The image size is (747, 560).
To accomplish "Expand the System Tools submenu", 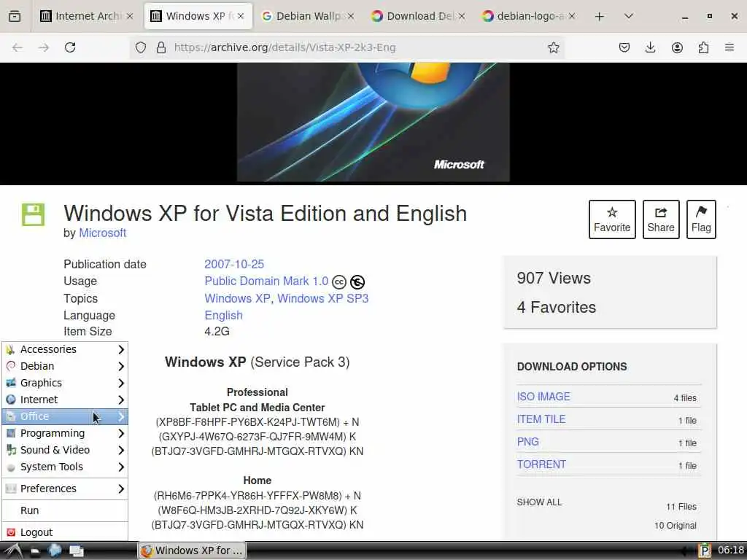I will (65, 467).
